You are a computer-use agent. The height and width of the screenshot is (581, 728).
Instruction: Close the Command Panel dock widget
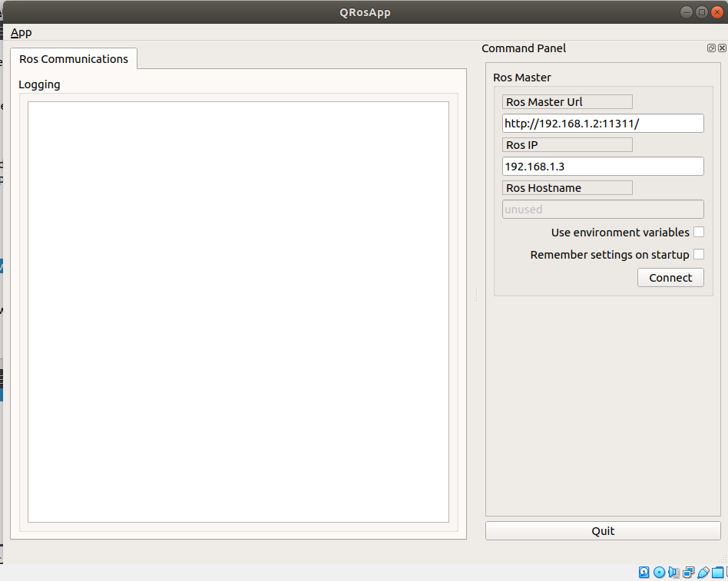tap(721, 48)
